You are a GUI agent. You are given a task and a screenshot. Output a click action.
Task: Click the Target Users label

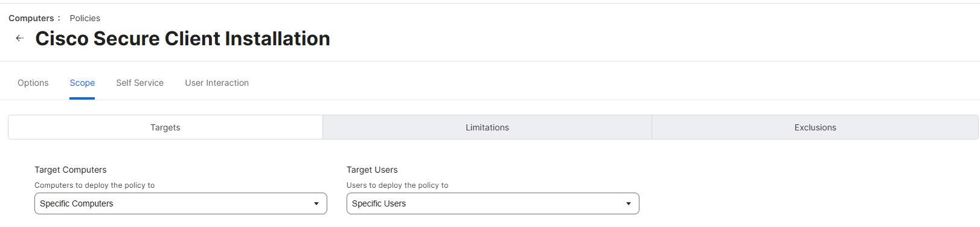coord(372,170)
